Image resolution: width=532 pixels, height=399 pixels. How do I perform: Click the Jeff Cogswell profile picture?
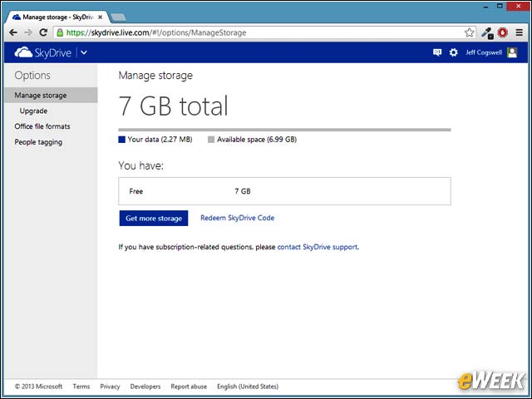[512, 52]
